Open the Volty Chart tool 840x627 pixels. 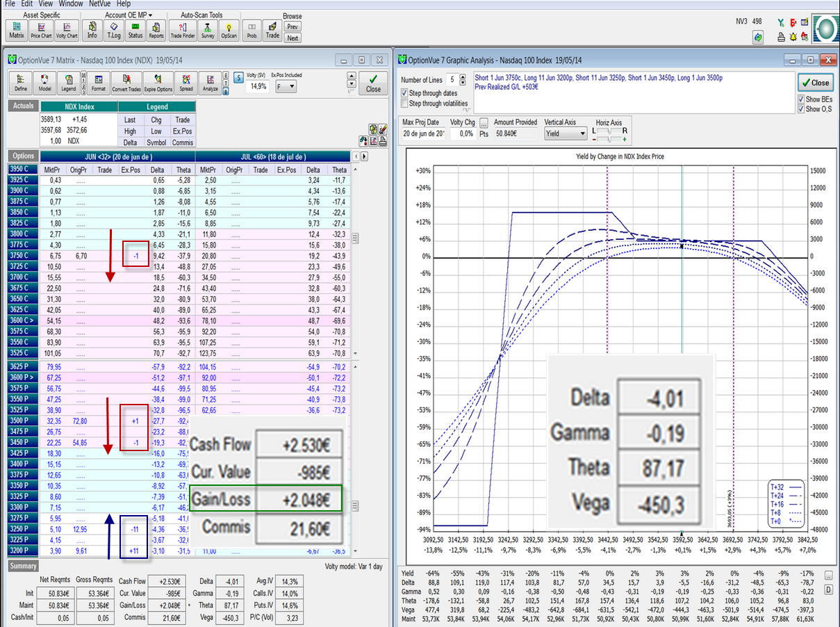click(65, 29)
